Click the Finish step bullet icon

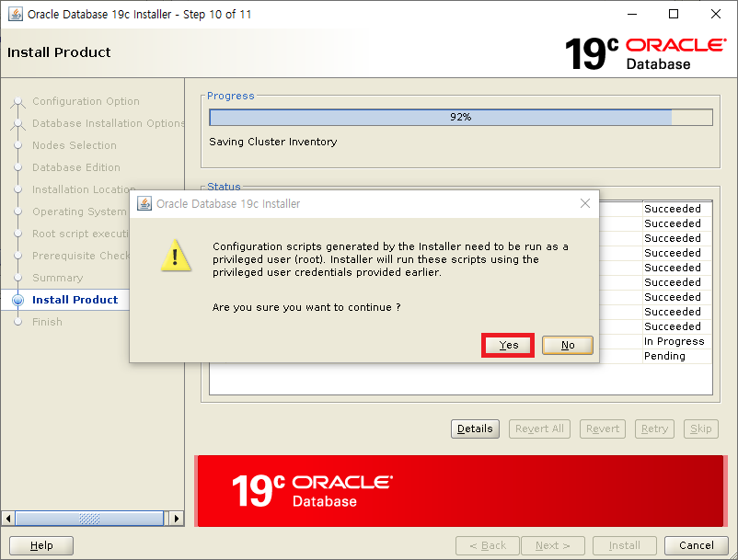[17, 322]
